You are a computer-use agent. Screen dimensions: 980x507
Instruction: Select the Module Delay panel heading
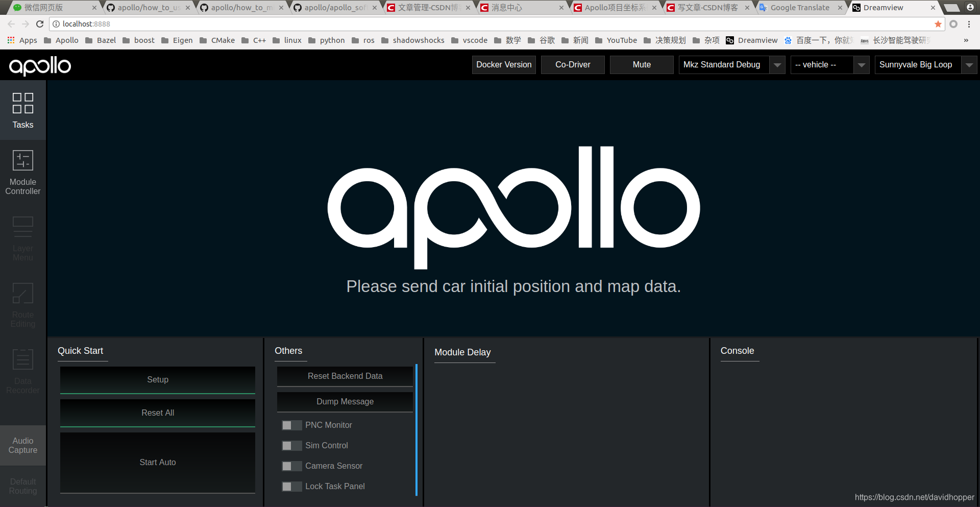pos(462,352)
